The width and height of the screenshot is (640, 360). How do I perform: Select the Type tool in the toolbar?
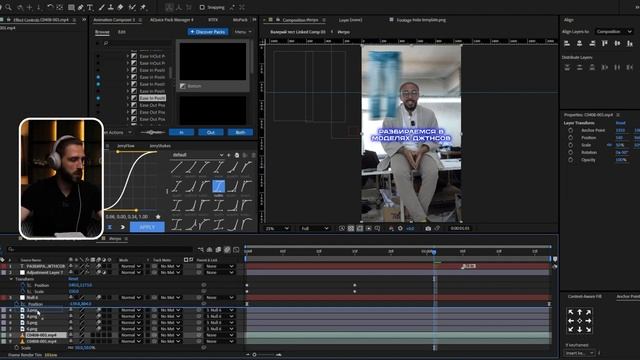point(90,7)
